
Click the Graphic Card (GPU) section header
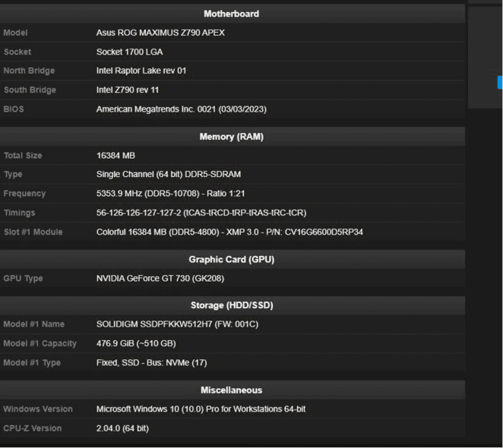(231, 259)
